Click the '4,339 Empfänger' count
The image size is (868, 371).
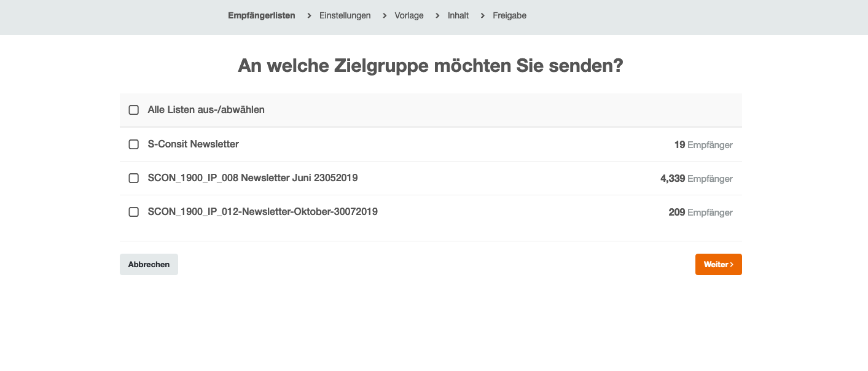coord(696,179)
